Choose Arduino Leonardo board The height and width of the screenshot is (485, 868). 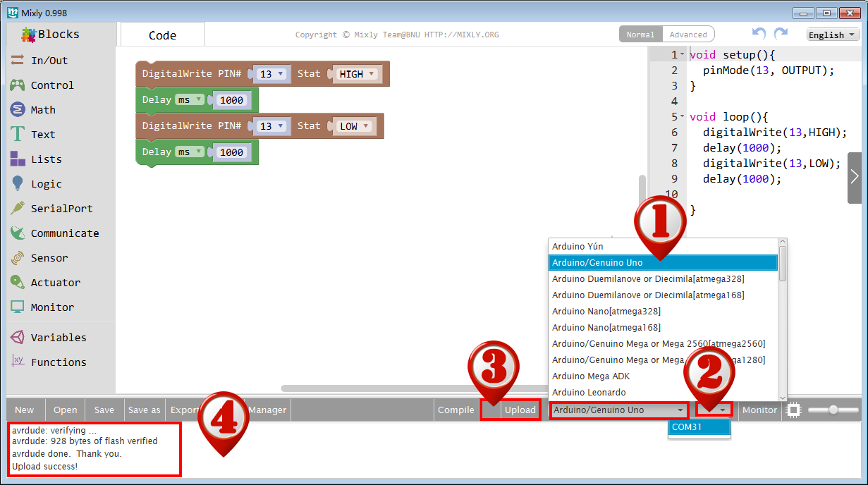click(x=663, y=393)
